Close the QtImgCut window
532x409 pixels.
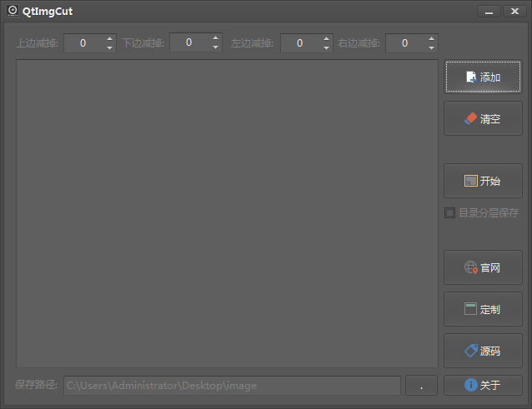coord(514,12)
